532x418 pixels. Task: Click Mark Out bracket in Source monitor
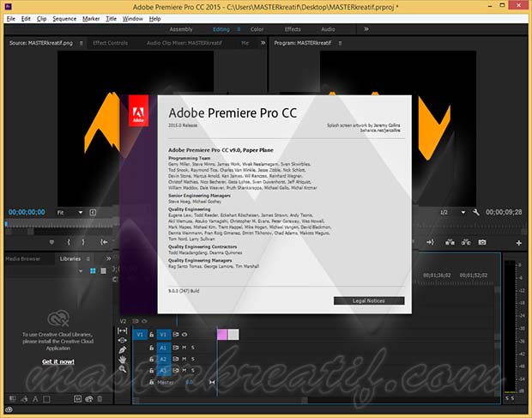83,242
